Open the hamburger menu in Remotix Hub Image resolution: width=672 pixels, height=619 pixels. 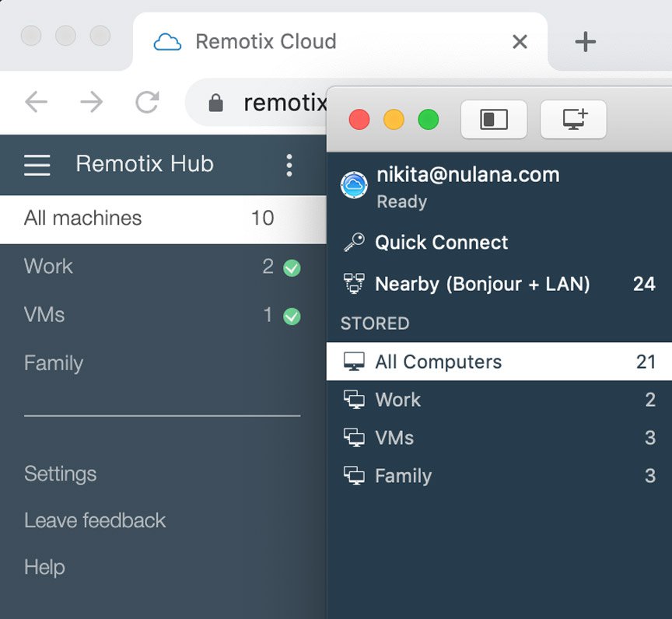point(37,164)
